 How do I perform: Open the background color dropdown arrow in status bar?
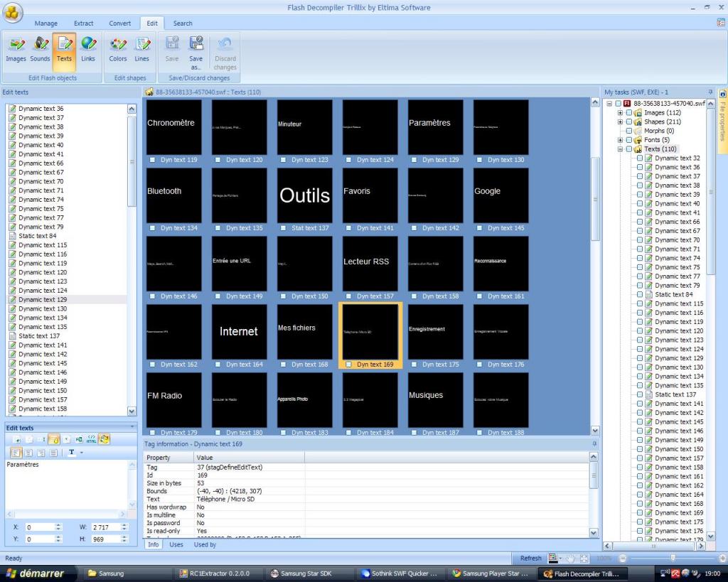pos(560,558)
